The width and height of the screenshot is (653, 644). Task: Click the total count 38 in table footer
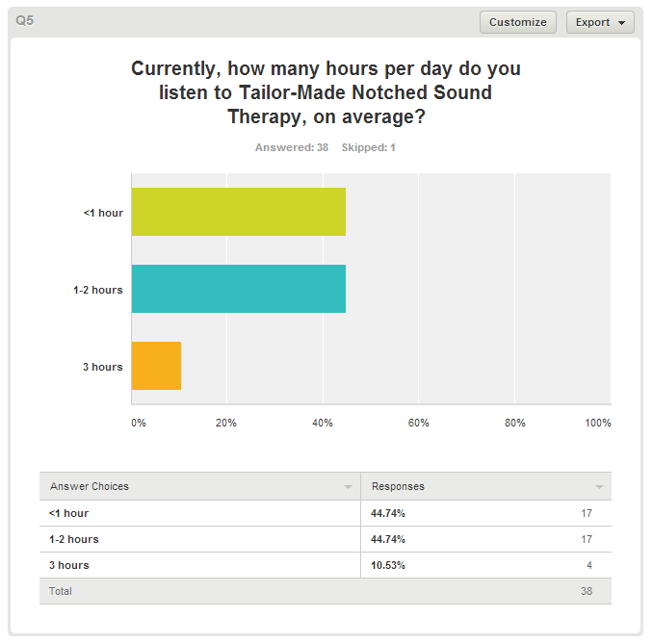point(586,591)
